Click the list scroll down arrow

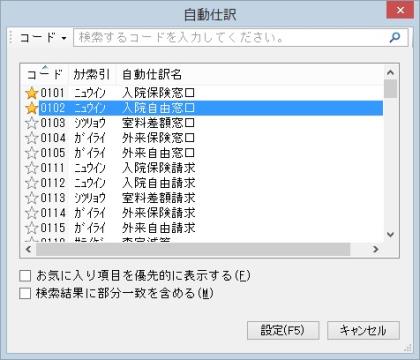point(390,235)
